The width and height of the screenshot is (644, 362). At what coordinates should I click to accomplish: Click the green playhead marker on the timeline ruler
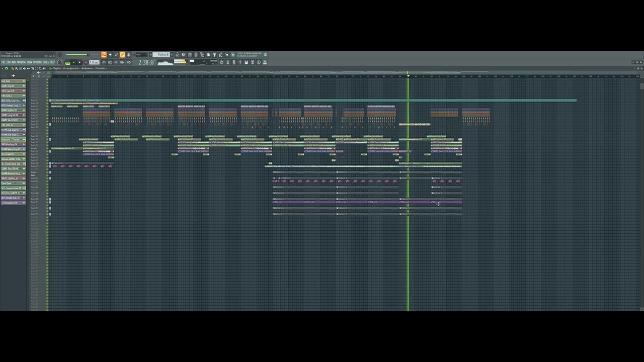point(408,76)
